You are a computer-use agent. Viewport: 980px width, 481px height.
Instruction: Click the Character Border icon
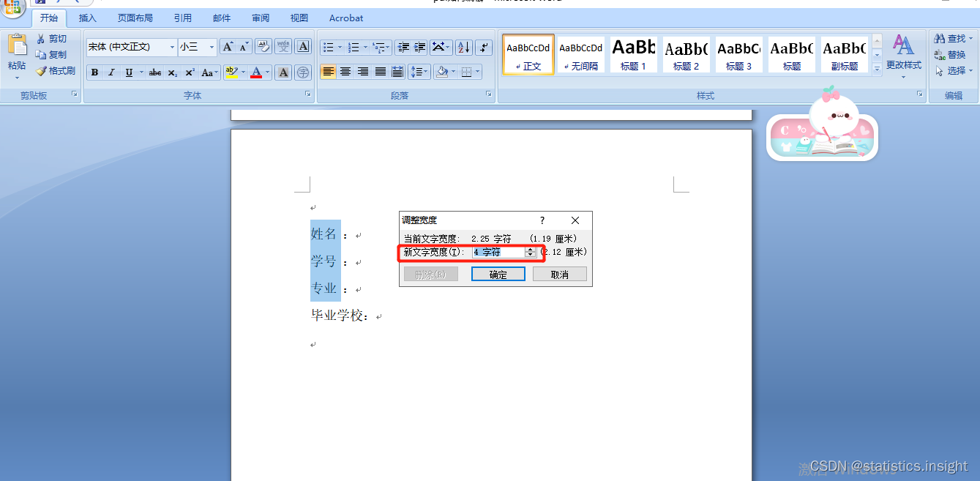303,47
